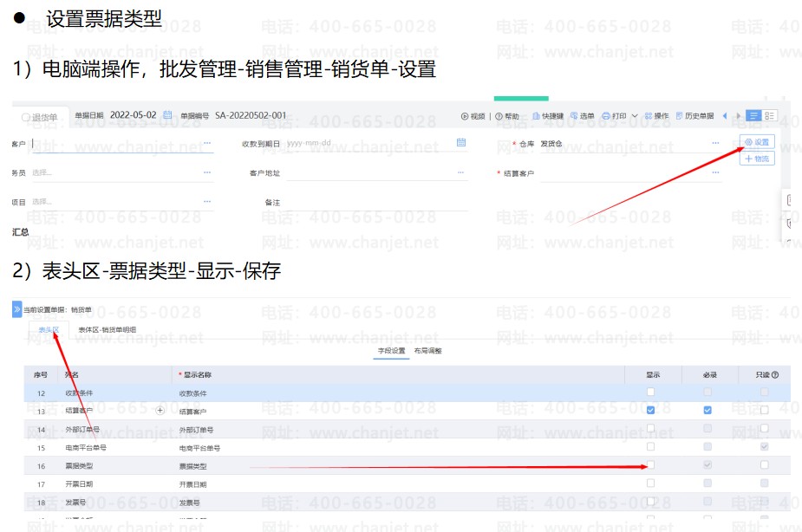Open the 客户地址 lookup ellipsis
This screenshot has width=802, height=532.
(461, 172)
